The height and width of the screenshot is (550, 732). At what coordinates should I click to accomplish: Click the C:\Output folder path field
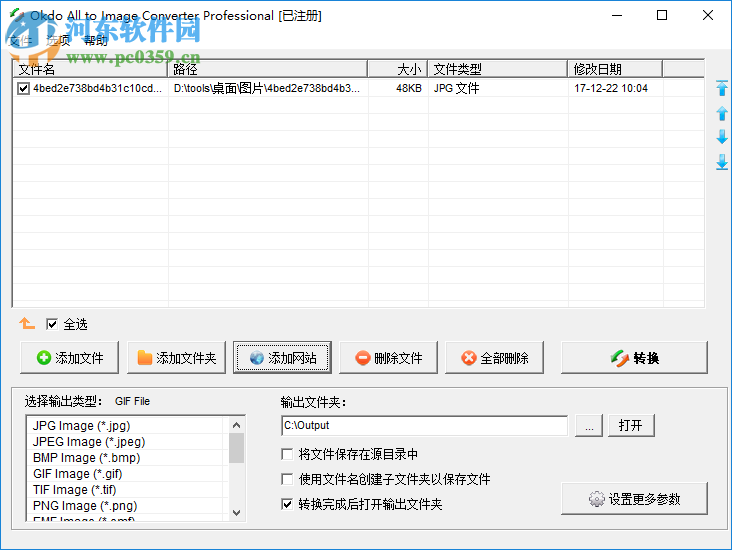point(425,425)
